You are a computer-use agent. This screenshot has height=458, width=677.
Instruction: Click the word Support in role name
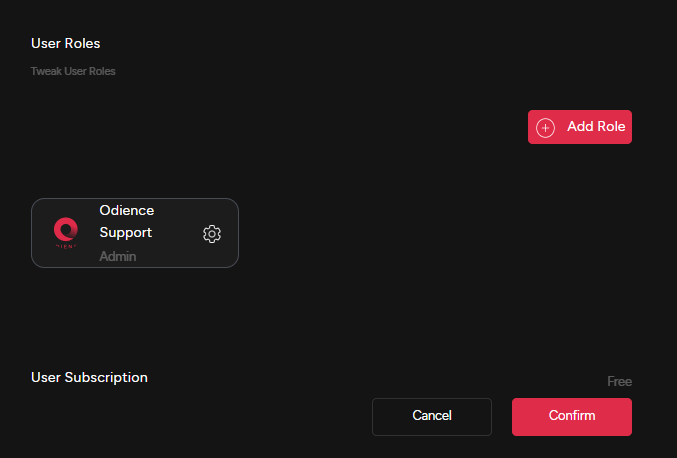coord(126,232)
